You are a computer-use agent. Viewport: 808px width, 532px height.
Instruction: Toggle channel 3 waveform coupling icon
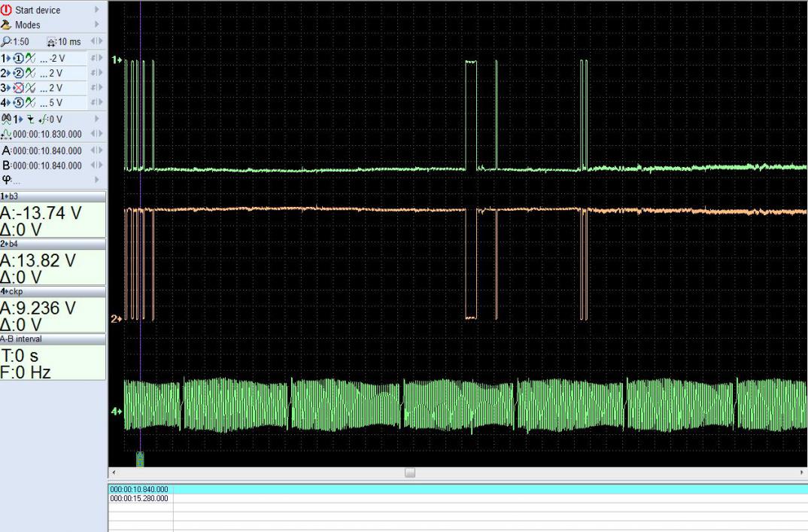[x=30, y=87]
